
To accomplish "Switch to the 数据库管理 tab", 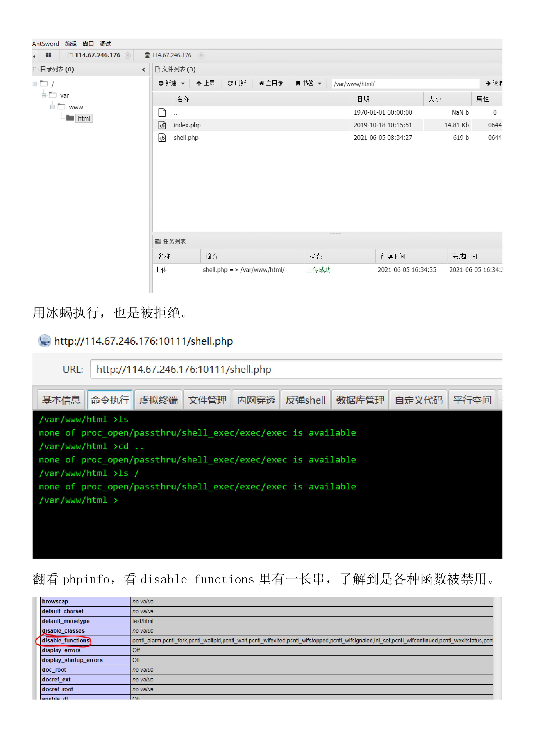I will (x=360, y=400).
